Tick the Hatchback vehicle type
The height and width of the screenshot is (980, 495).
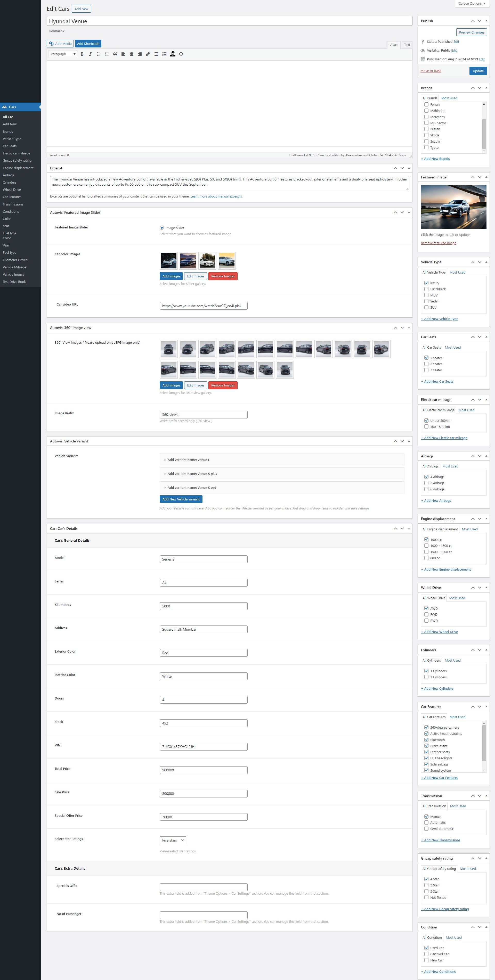click(x=426, y=289)
